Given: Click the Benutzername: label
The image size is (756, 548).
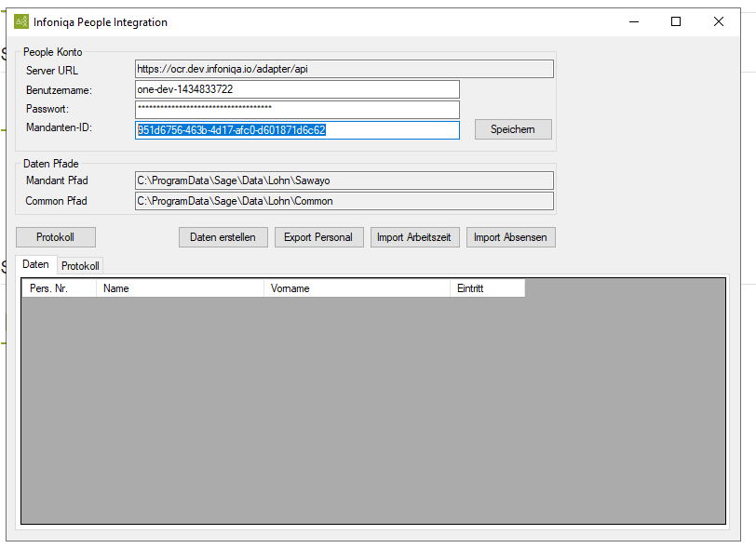Looking at the screenshot, I should coord(59,90).
